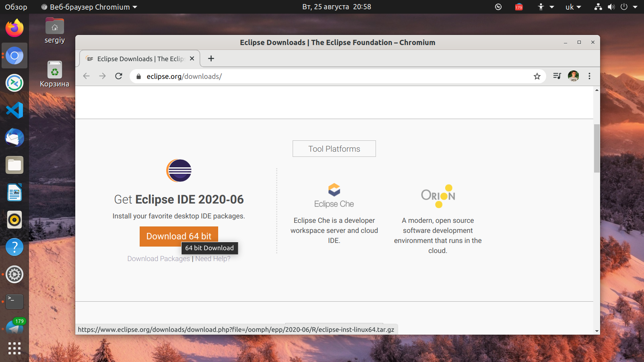Image resolution: width=644 pixels, height=362 pixels.
Task: Click the Tool Platforms button
Action: click(x=334, y=149)
